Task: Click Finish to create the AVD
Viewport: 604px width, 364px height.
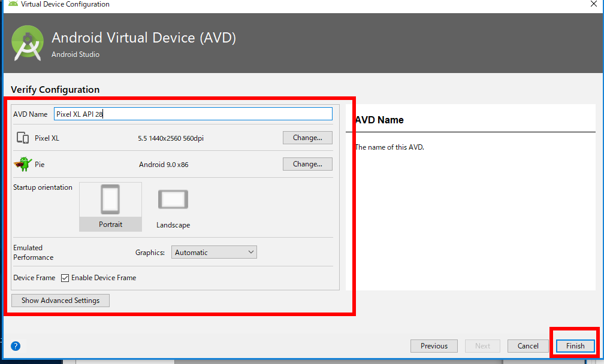Action: coord(575,346)
